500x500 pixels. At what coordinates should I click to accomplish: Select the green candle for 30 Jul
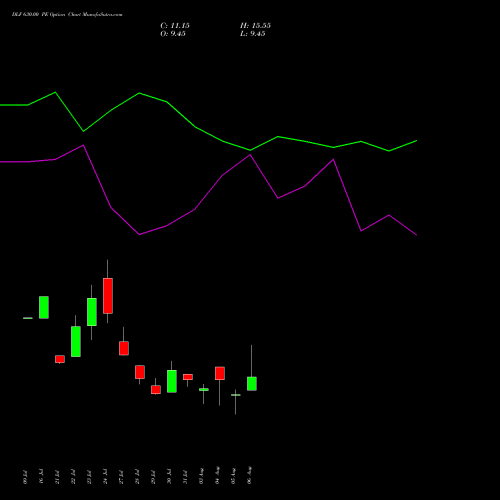pyautogui.click(x=172, y=381)
